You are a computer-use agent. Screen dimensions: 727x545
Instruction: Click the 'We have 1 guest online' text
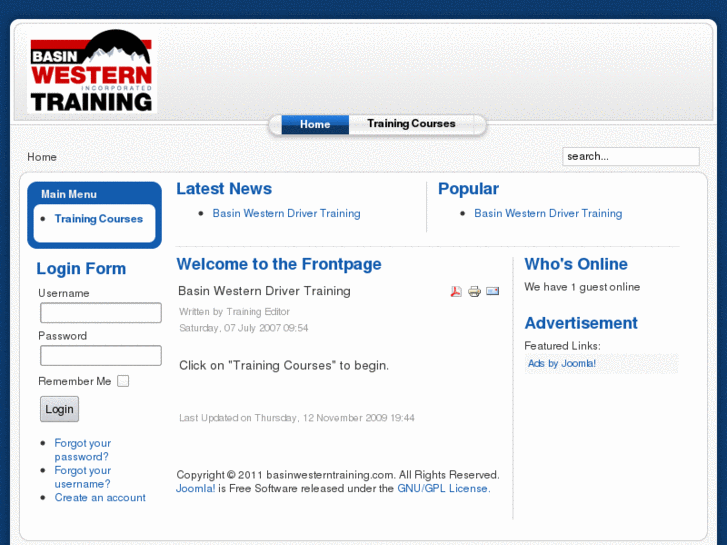(x=582, y=287)
